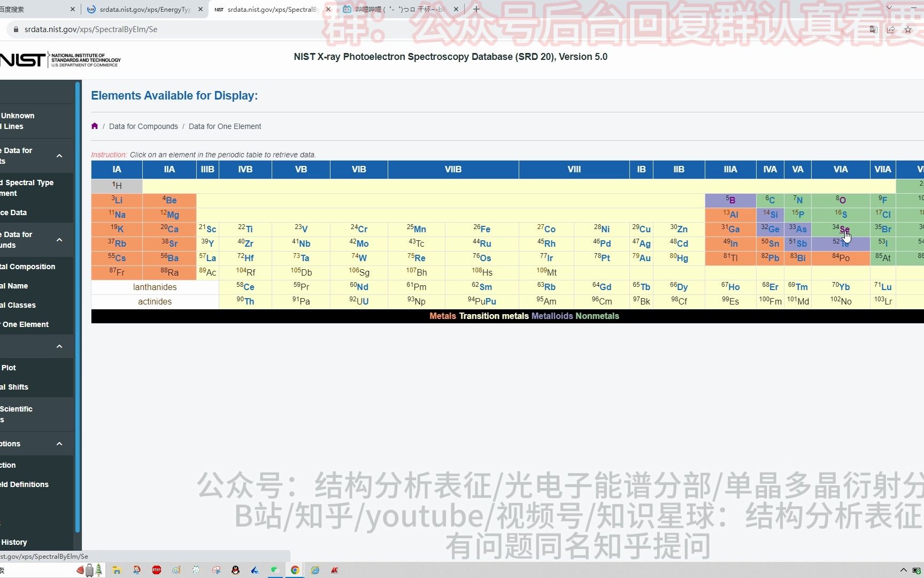
Task: Collapse the section containing the Plot item
Action: (x=59, y=346)
